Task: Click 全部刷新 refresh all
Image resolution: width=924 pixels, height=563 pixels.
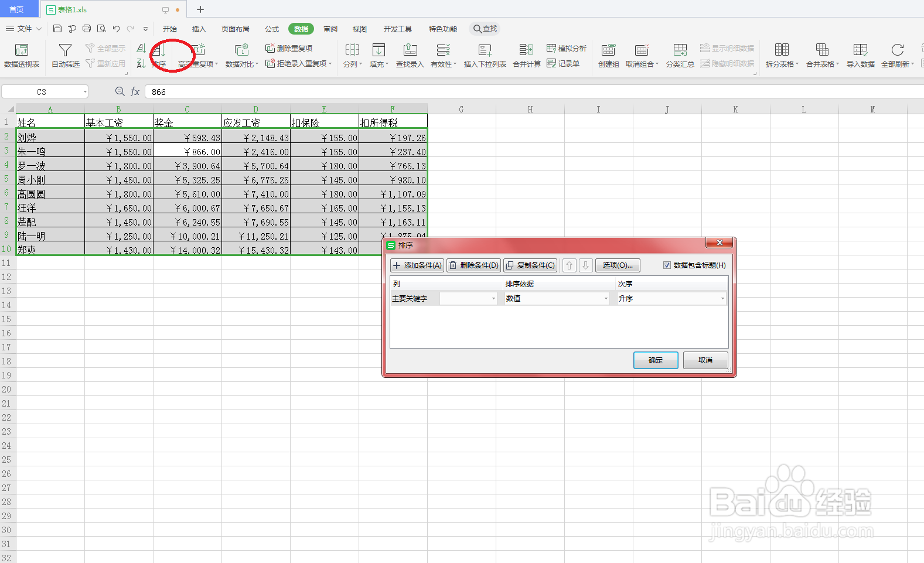Action: click(898, 56)
